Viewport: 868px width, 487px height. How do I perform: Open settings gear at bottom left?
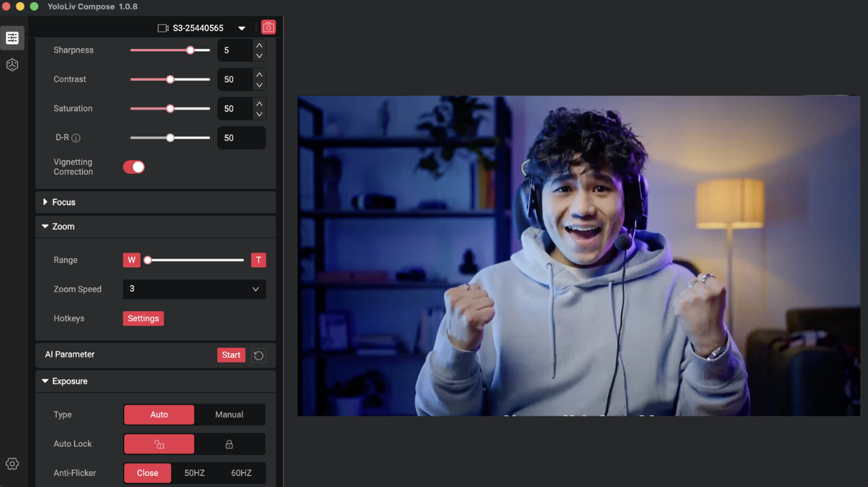click(12, 464)
